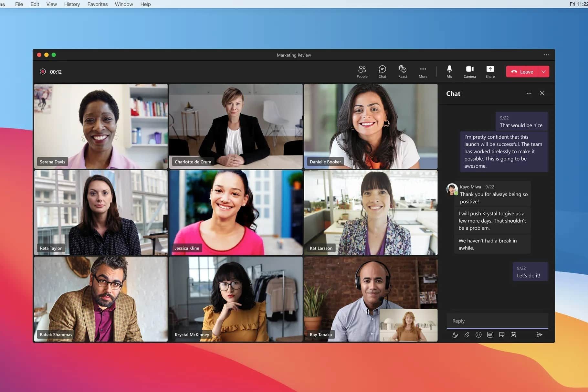Open the History menu

click(71, 4)
